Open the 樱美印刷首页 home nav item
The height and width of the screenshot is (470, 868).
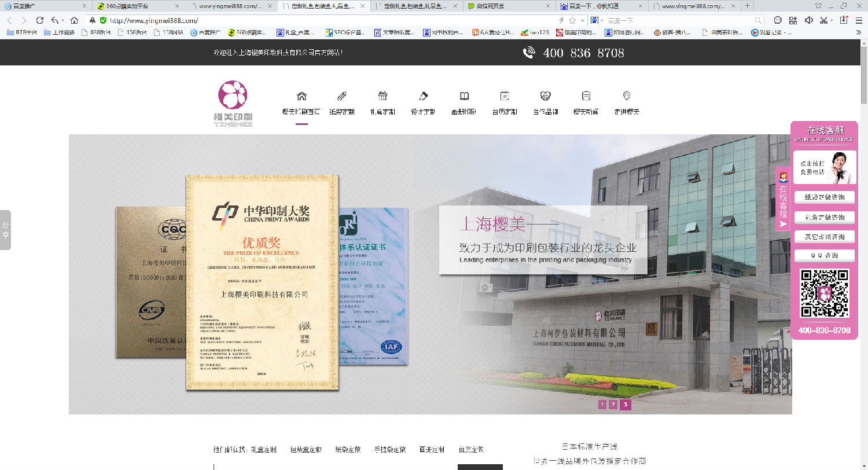pyautogui.click(x=301, y=103)
